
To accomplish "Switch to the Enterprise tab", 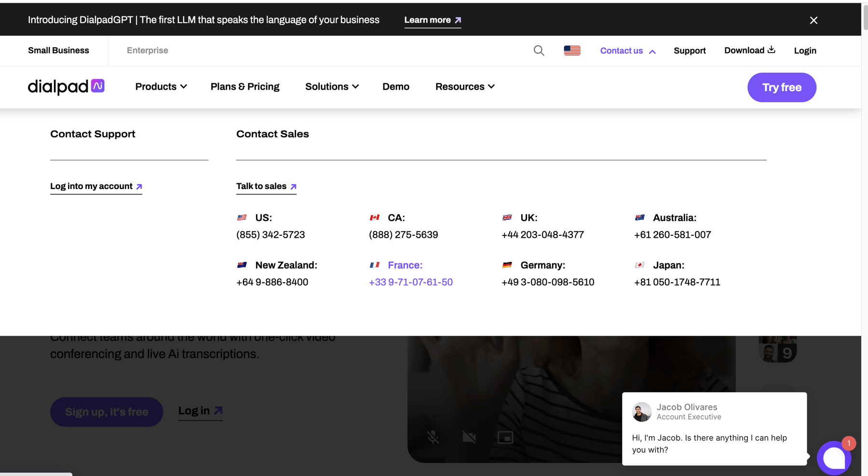I will pyautogui.click(x=147, y=50).
